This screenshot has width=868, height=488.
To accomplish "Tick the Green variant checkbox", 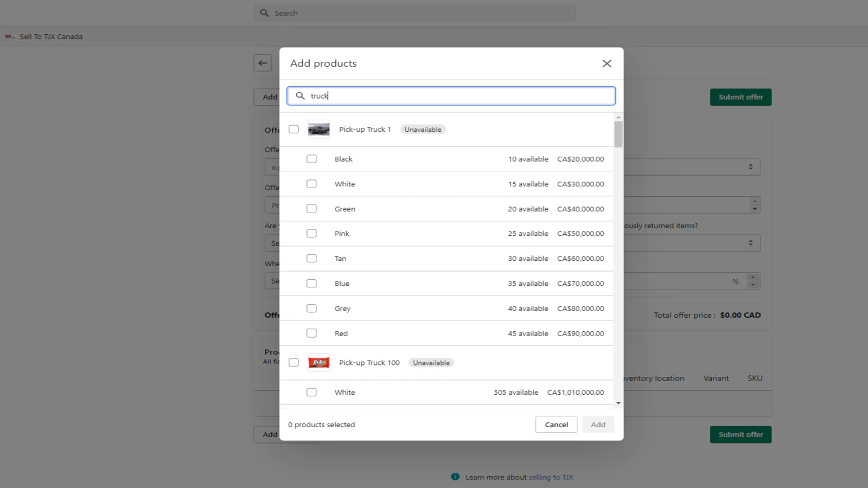I will click(x=311, y=209).
